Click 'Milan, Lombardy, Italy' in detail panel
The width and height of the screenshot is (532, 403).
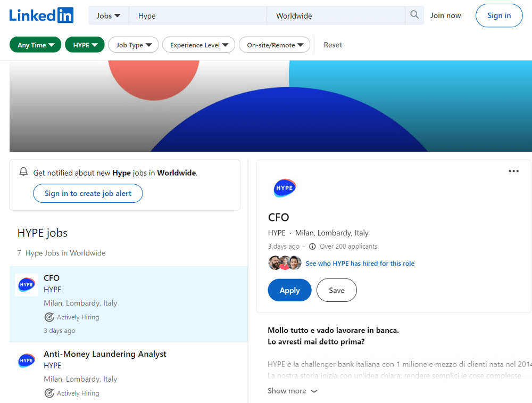pos(332,233)
